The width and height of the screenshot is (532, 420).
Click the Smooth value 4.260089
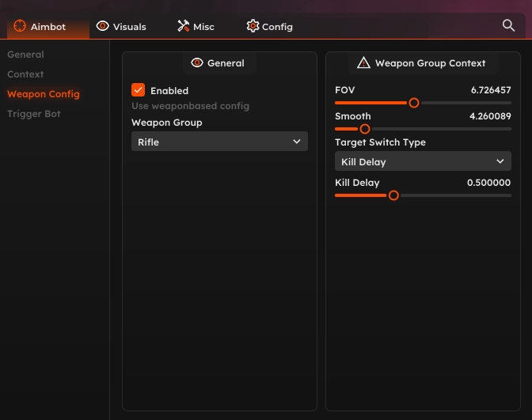pyautogui.click(x=490, y=116)
